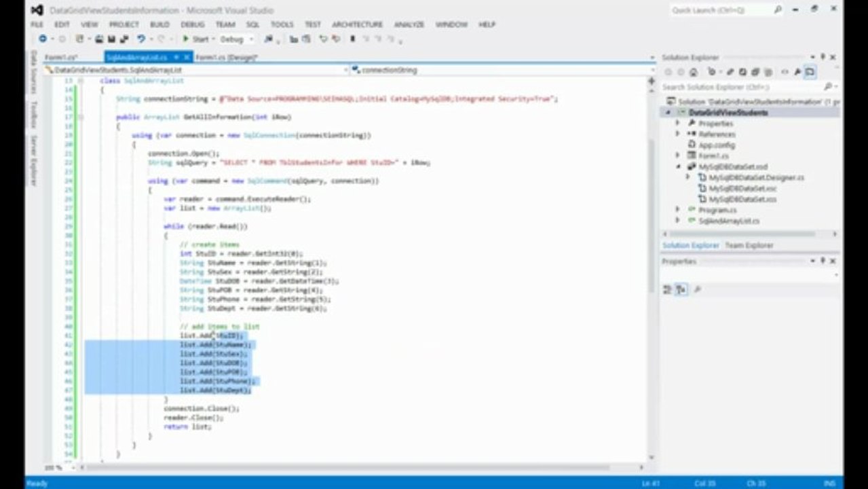Open the BUILD menu
The width and height of the screenshot is (868, 489).
tap(159, 24)
